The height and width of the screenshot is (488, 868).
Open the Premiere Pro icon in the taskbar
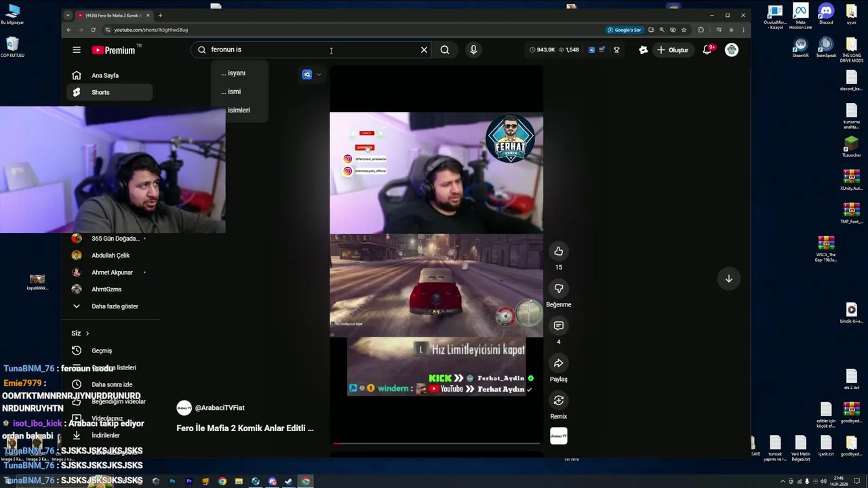189,481
